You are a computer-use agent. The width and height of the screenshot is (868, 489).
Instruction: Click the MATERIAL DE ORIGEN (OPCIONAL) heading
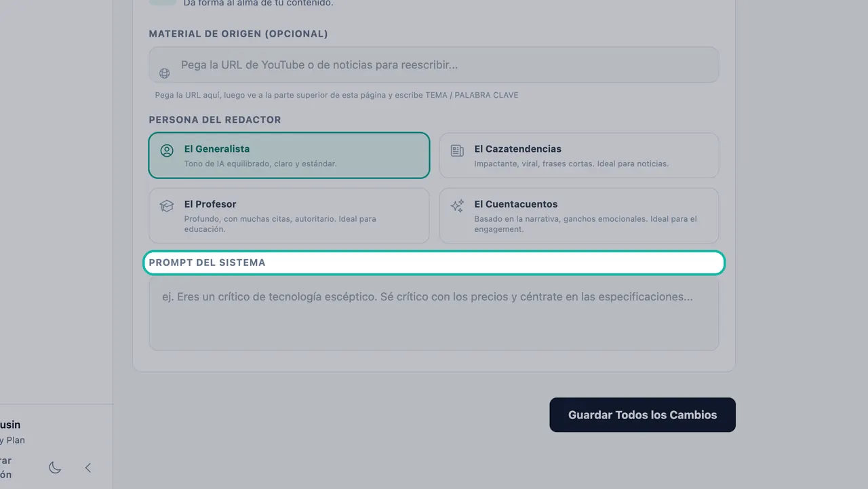pos(238,33)
